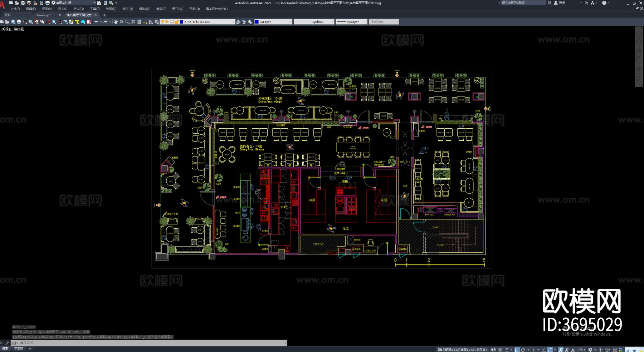Switch to the Drawing1* file tab
The height and width of the screenshot is (352, 644).
point(43,15)
